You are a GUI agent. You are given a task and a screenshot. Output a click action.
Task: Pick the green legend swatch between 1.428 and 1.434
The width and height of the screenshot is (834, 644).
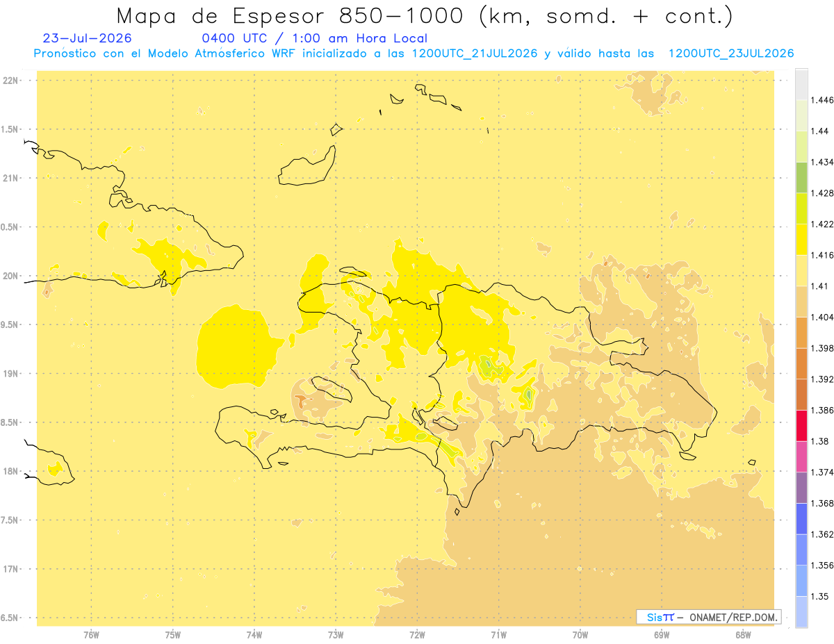801,177
